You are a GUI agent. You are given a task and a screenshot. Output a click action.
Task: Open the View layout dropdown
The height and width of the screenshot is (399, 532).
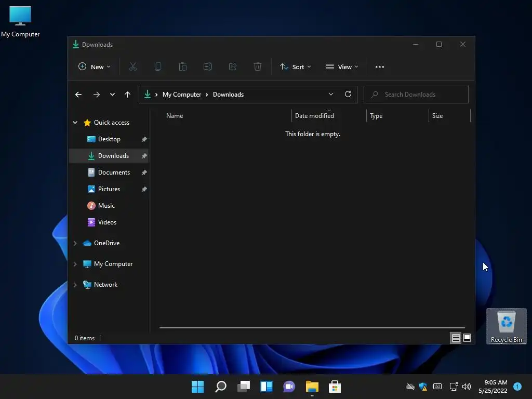click(x=342, y=67)
